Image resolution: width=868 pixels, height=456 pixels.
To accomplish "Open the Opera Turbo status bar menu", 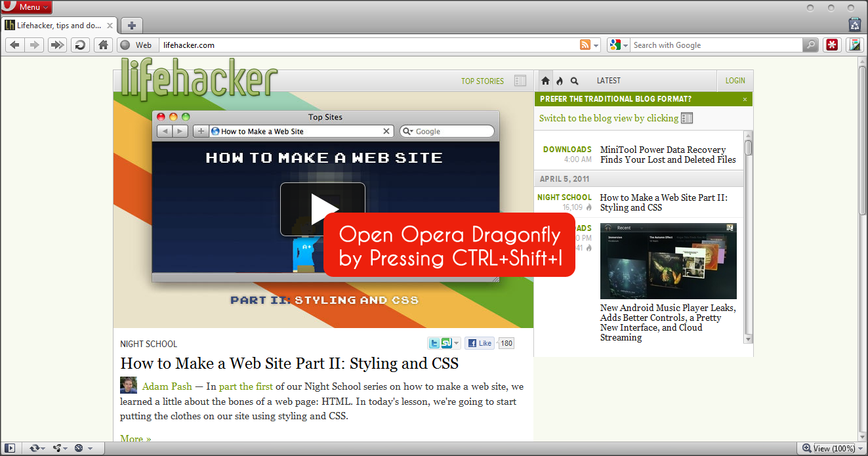I will coord(83,448).
